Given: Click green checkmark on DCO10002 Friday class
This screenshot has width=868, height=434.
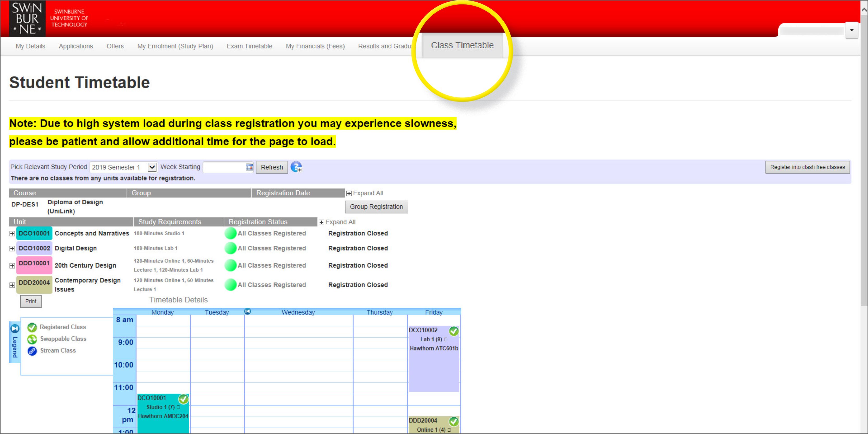Looking at the screenshot, I should pyautogui.click(x=454, y=331).
